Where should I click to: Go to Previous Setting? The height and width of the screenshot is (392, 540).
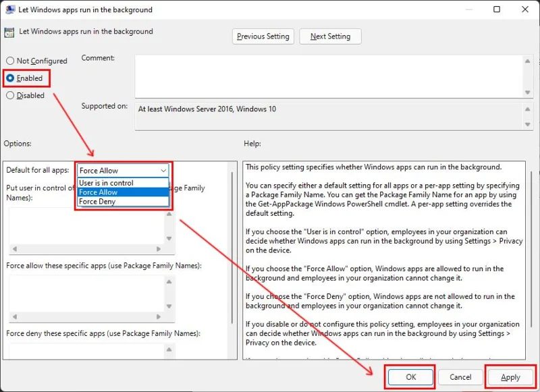click(x=263, y=36)
